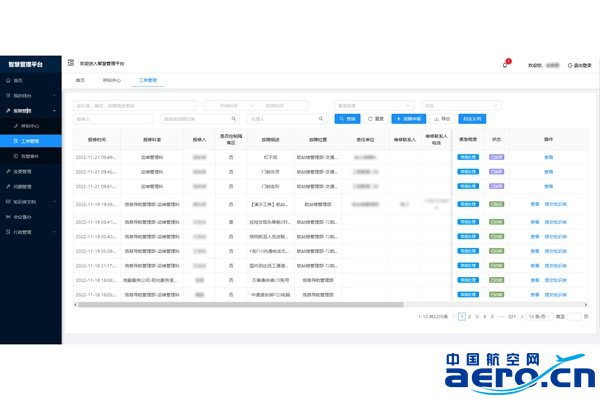Click magnifier icon in the 处理人 field
600x400 pixels.
tap(321, 119)
